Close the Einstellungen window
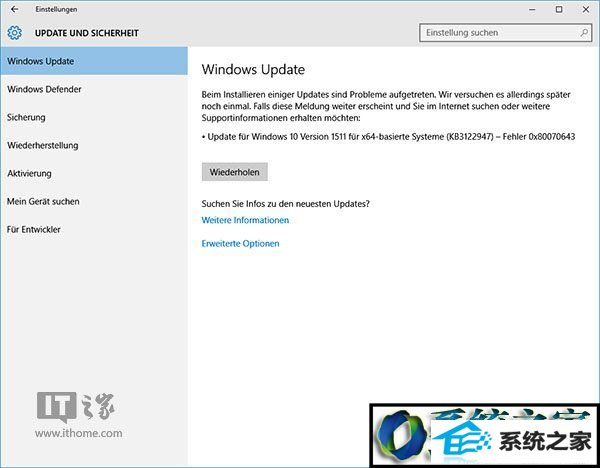 coord(586,10)
